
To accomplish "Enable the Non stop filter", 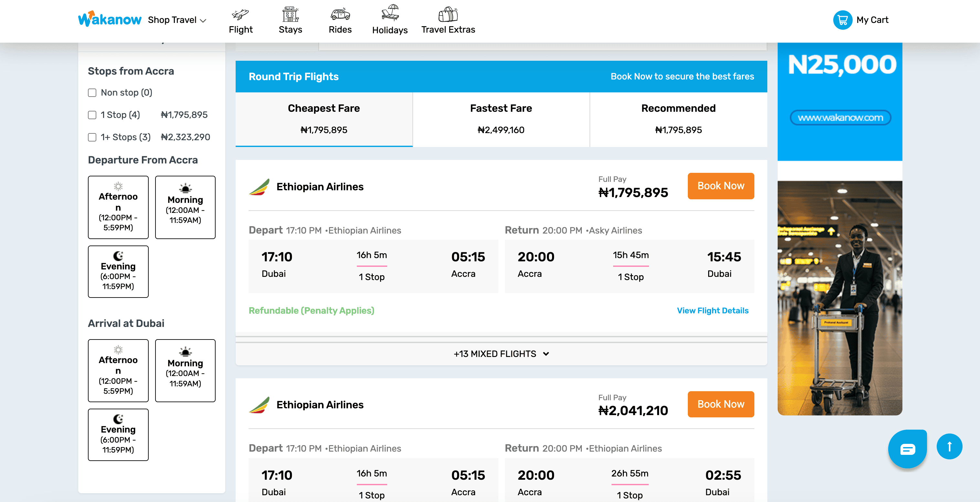I will click(x=92, y=92).
